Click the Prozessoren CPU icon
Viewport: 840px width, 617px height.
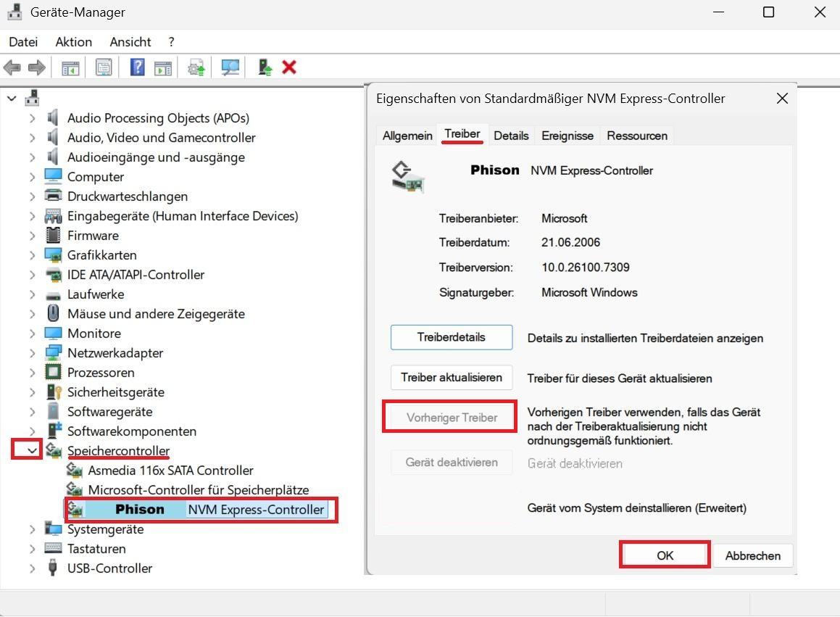pyautogui.click(x=53, y=372)
